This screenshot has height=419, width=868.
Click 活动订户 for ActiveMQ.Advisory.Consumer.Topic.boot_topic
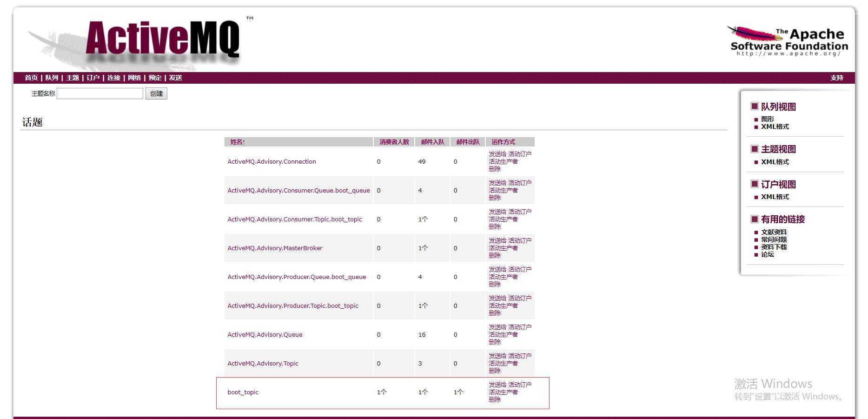pos(520,212)
